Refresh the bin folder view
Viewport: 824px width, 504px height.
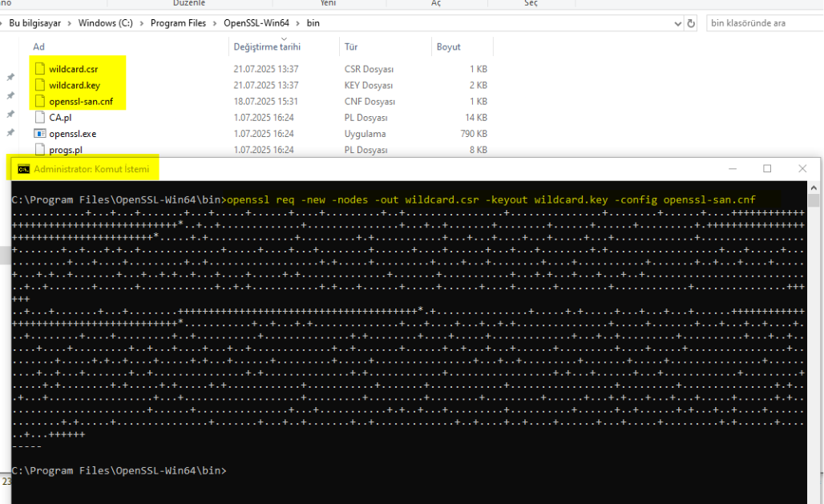coord(691,23)
